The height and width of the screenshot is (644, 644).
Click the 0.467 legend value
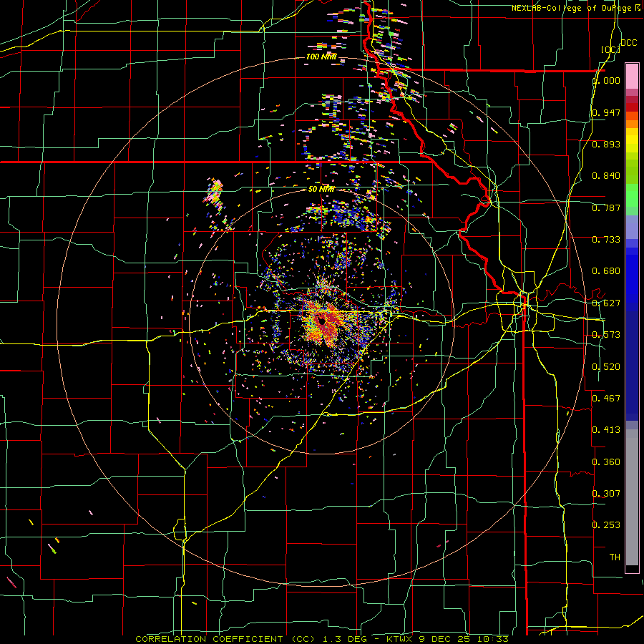pyautogui.click(x=606, y=399)
